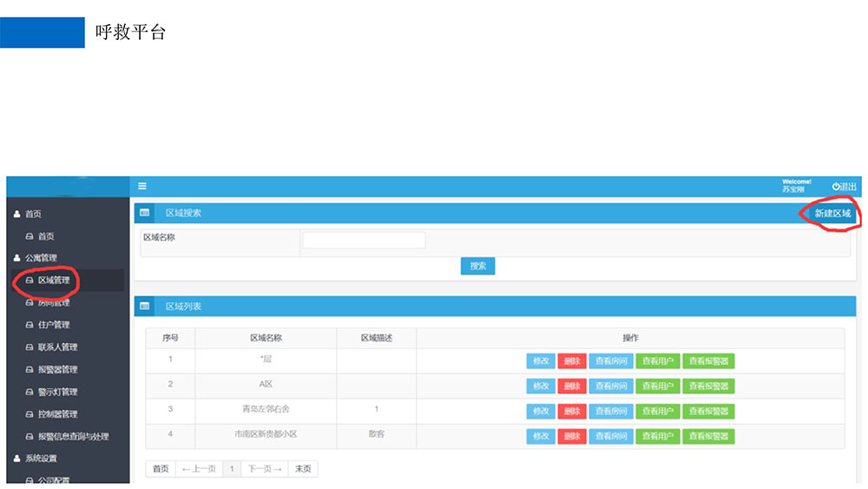Delete the A区 row with 删除

tap(571, 386)
